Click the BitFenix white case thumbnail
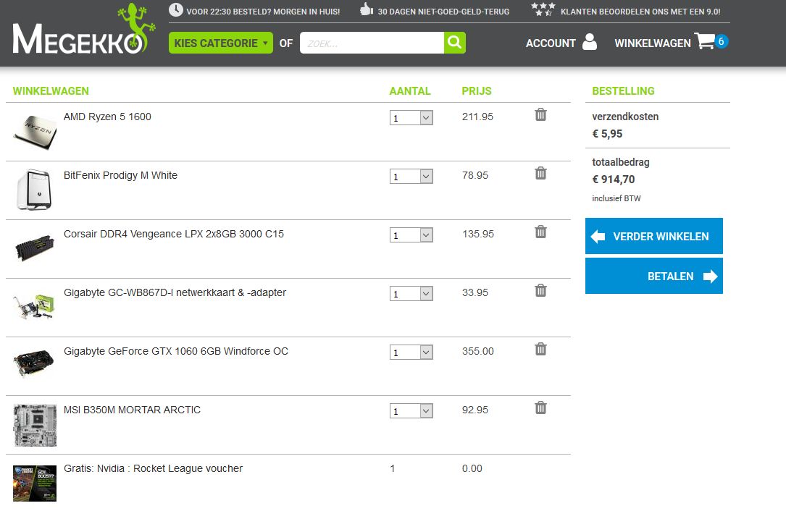The width and height of the screenshot is (786, 532). tap(35, 190)
